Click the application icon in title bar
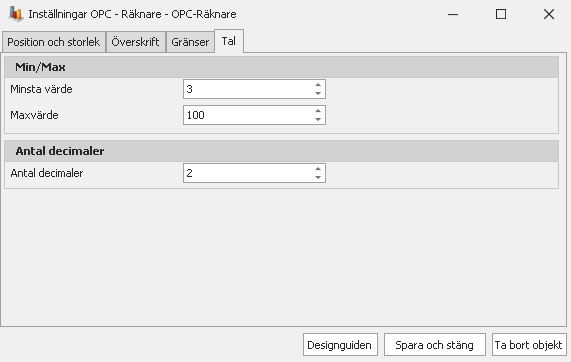The image size is (571, 362). click(16, 14)
